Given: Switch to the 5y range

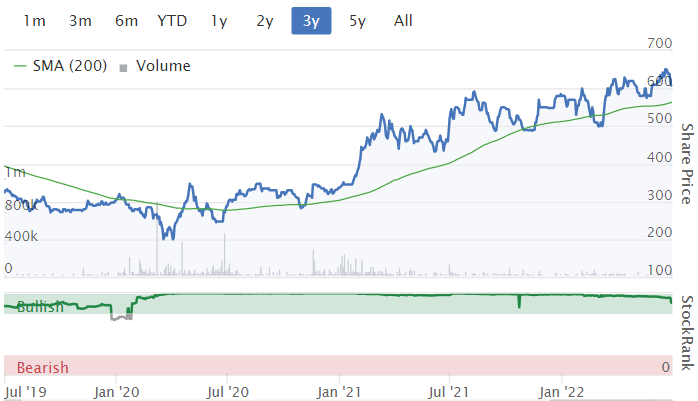Looking at the screenshot, I should point(357,20).
